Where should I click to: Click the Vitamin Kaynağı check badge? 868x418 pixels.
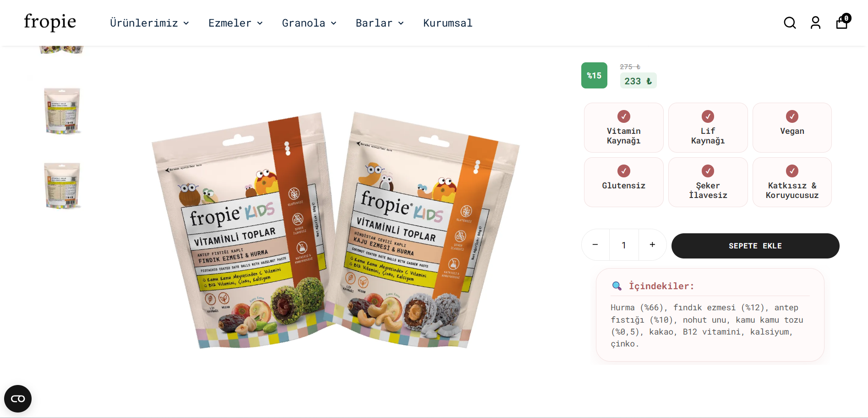(x=623, y=127)
